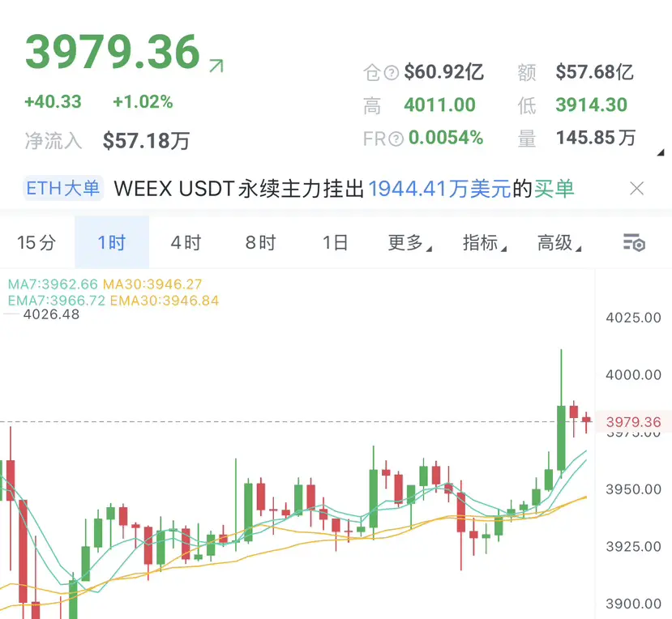The width and height of the screenshot is (672, 619).
Task: Tap the +1.02% change percentage
Action: [x=143, y=102]
